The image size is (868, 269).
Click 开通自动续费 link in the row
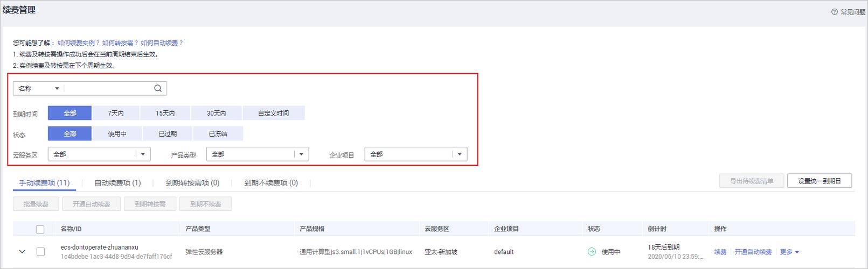[753, 252]
